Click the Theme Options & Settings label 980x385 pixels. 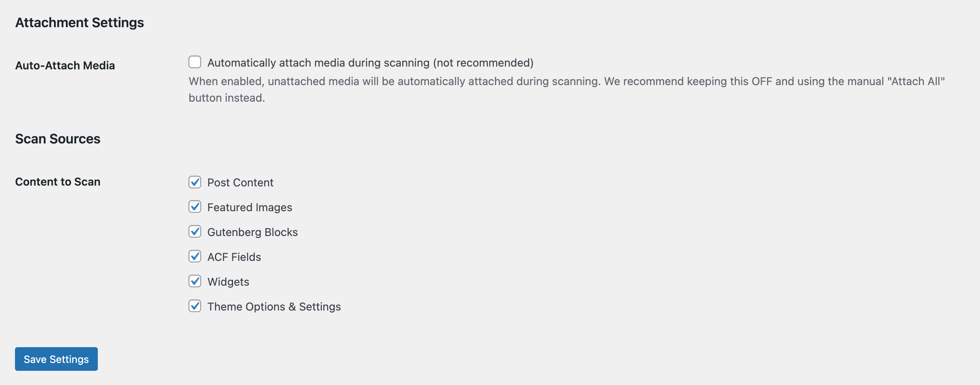pyautogui.click(x=274, y=307)
